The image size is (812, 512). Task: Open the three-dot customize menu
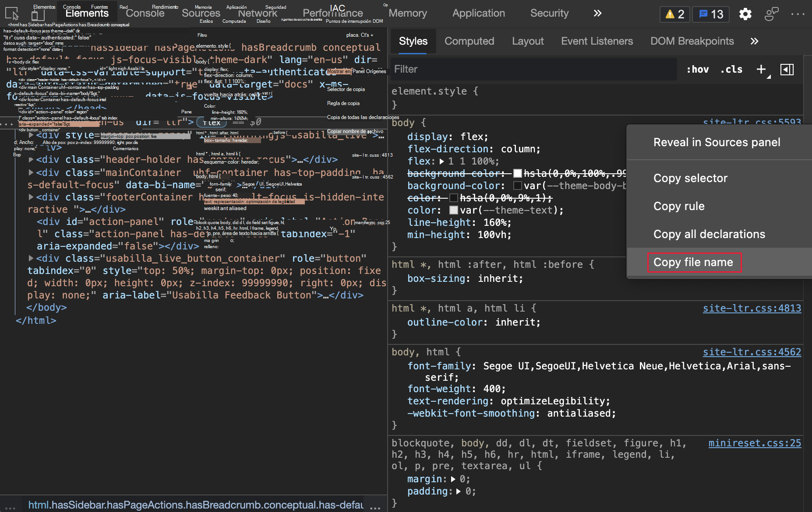click(798, 14)
